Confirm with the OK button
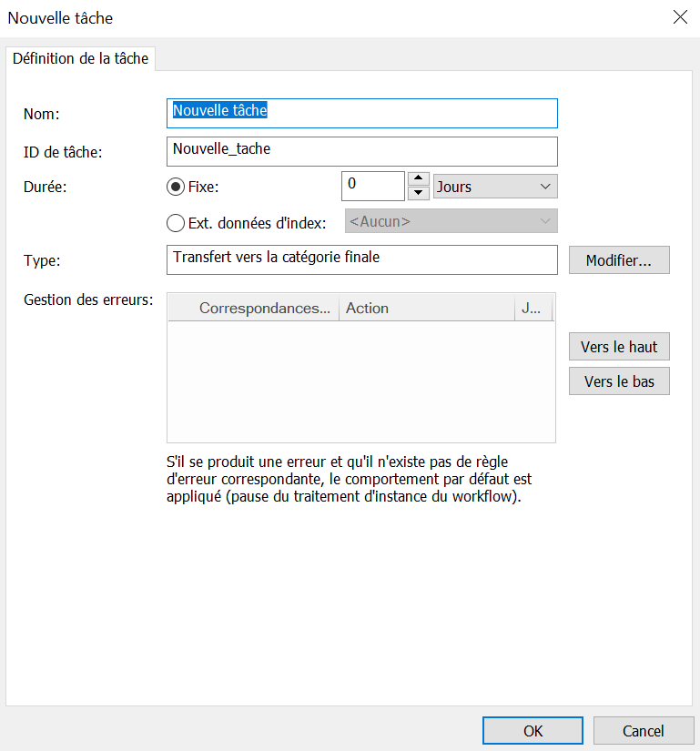Screen dimensions: 700x751 click(533, 730)
